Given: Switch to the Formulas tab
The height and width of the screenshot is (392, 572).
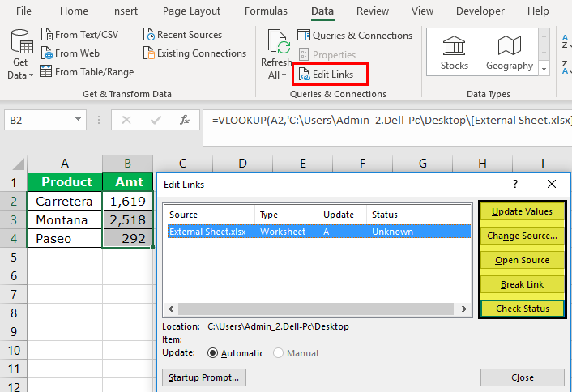Looking at the screenshot, I should coord(266,11).
